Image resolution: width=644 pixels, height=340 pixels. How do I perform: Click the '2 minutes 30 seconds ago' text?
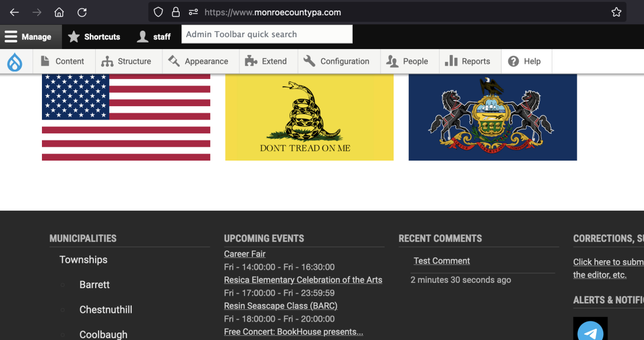tap(461, 280)
